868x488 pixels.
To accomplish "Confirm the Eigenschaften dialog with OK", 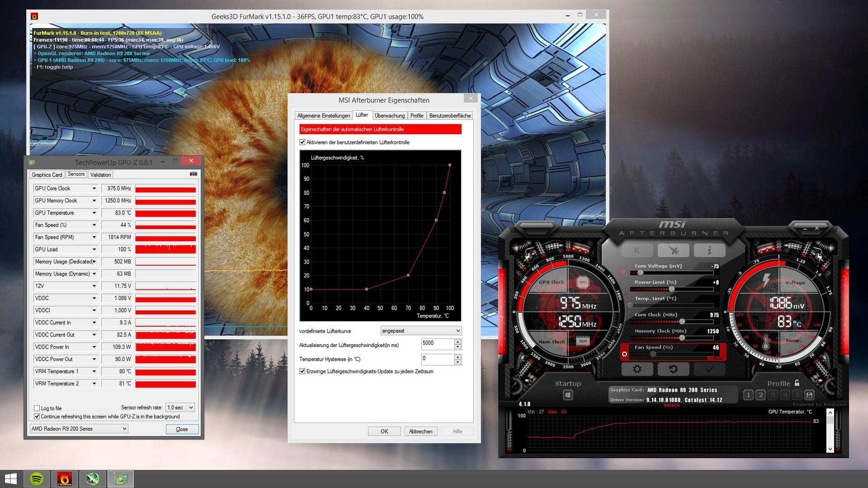I will (x=384, y=431).
